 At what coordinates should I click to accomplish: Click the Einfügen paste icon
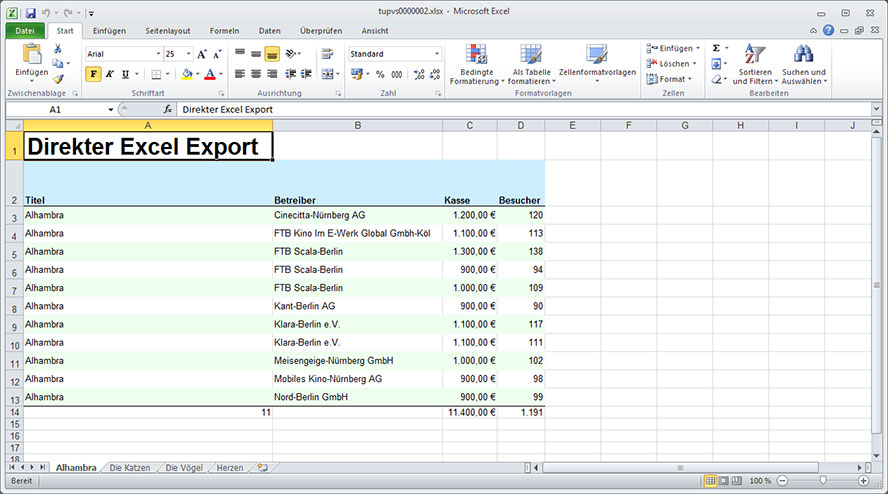[x=31, y=56]
